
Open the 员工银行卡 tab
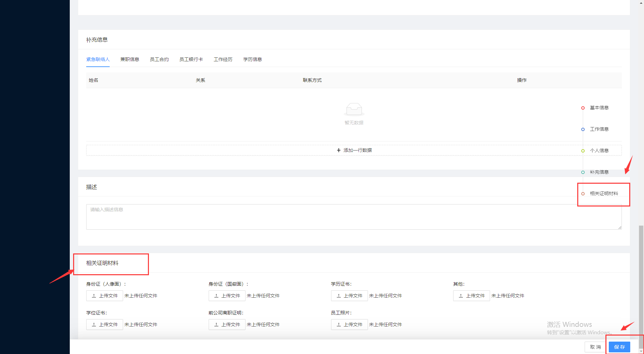[191, 59]
